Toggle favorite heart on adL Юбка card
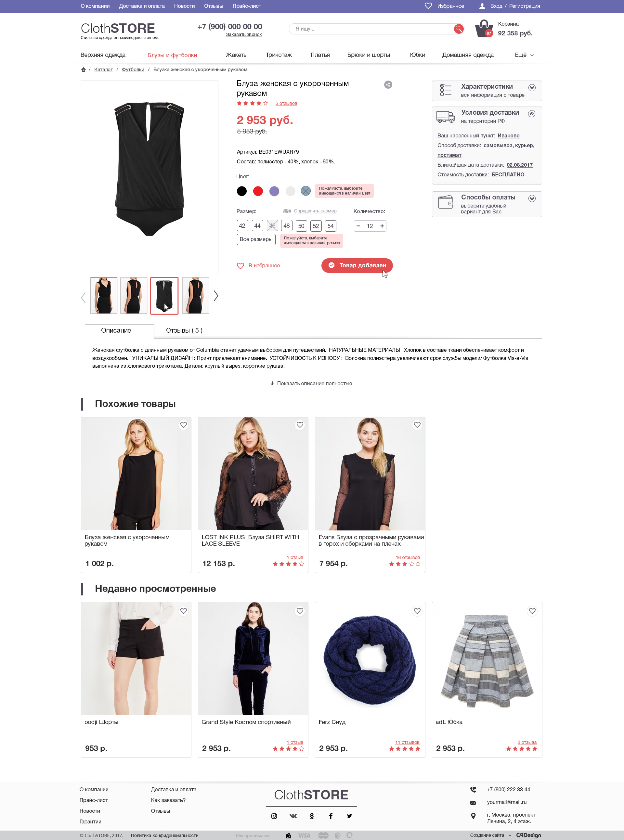 point(532,610)
